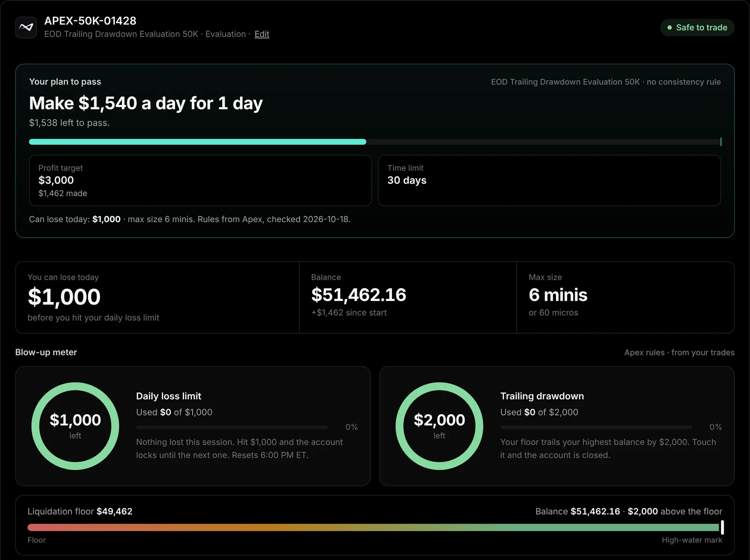Click the daily loss limit 0% usage bar
This screenshot has width=750, height=560.
coord(232,427)
